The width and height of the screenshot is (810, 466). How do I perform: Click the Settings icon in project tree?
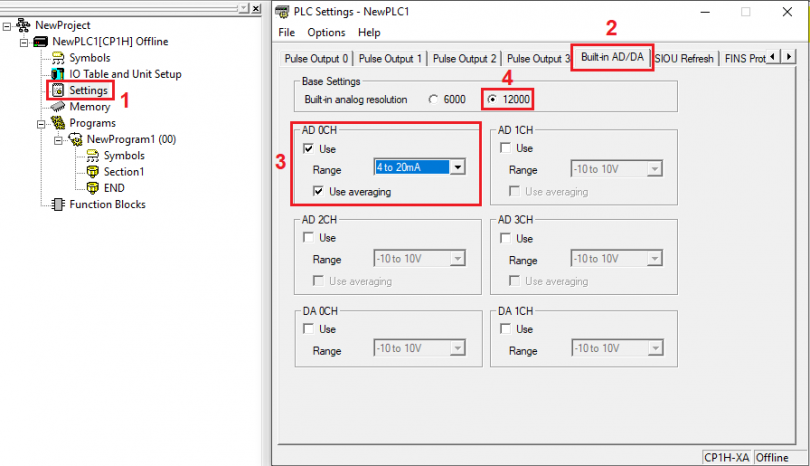58,90
